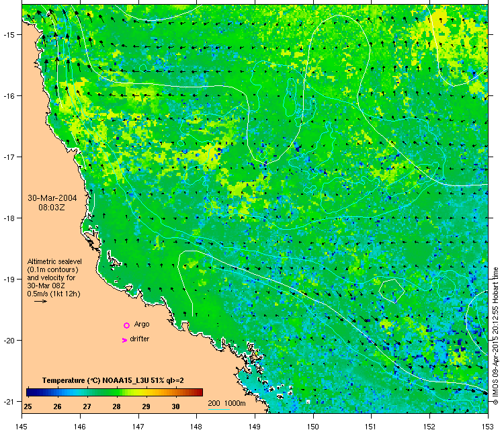504x430 pixels.
Task: Click the longitude label 153
Action: tap(488, 426)
